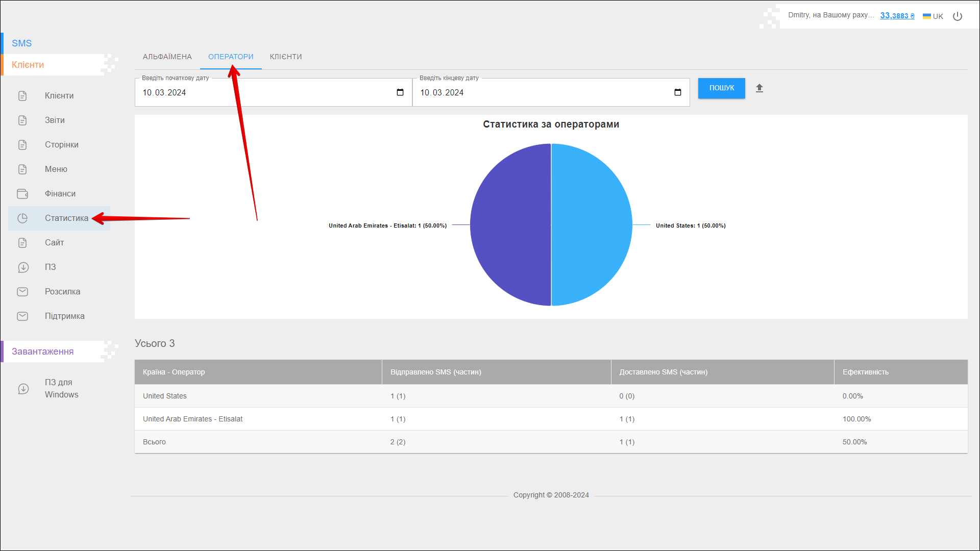Open Звіти in the sidebar
This screenshot has height=551, width=980.
pos(55,120)
